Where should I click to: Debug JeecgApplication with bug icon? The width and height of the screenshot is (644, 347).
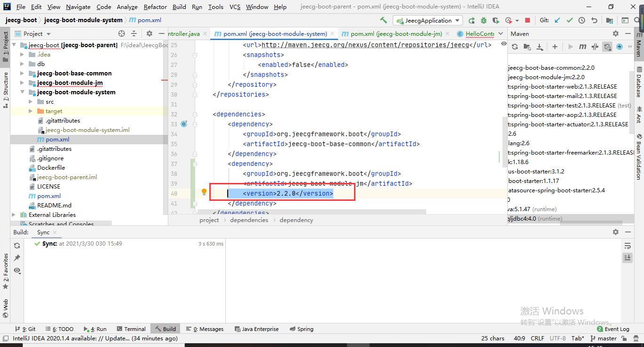point(484,20)
